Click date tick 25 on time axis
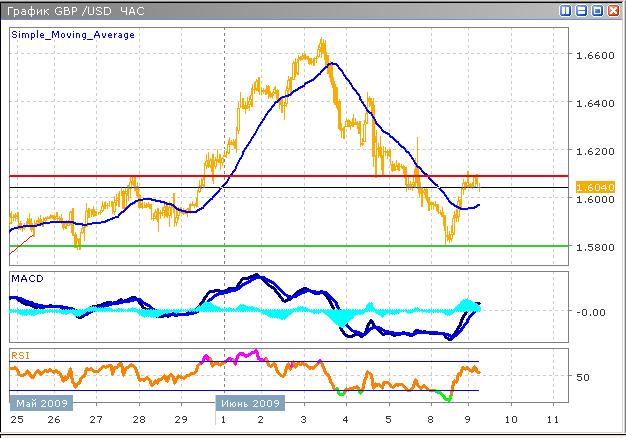This screenshot has width=626, height=438. tap(16, 421)
